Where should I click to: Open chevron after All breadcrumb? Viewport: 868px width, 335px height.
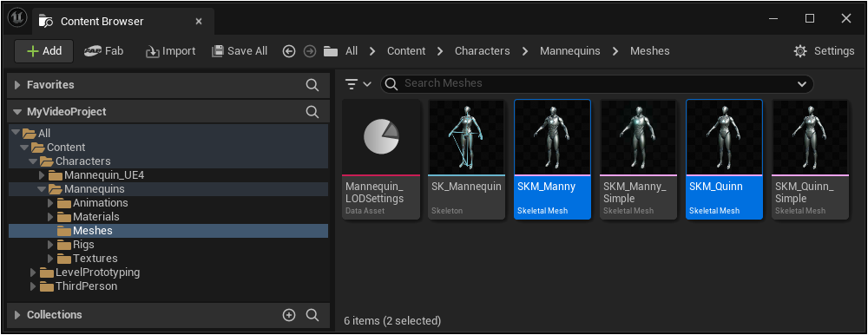click(372, 51)
